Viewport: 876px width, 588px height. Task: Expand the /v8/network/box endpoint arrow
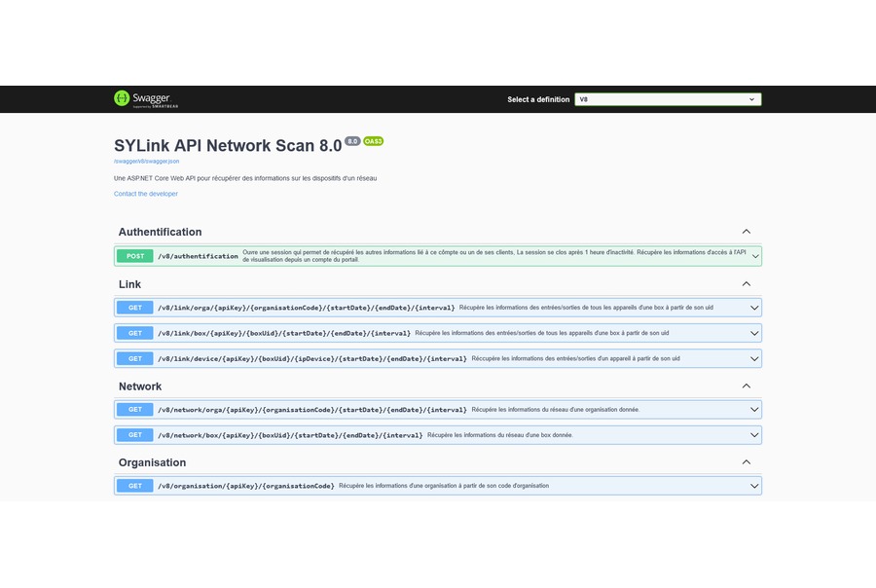tap(754, 435)
